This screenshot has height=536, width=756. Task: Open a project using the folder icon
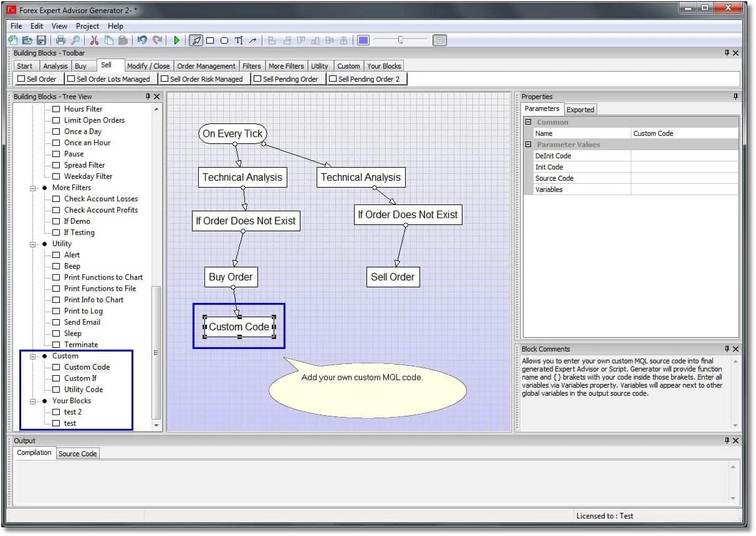27,40
